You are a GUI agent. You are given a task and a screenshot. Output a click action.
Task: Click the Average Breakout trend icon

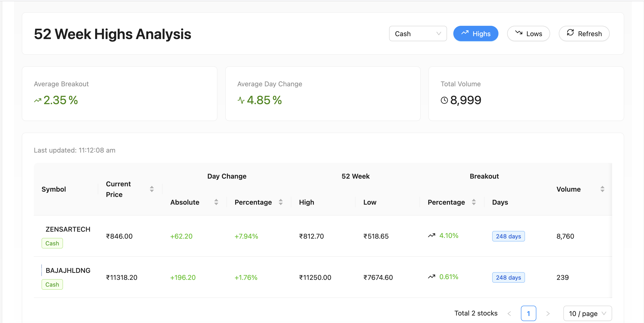[x=37, y=100]
